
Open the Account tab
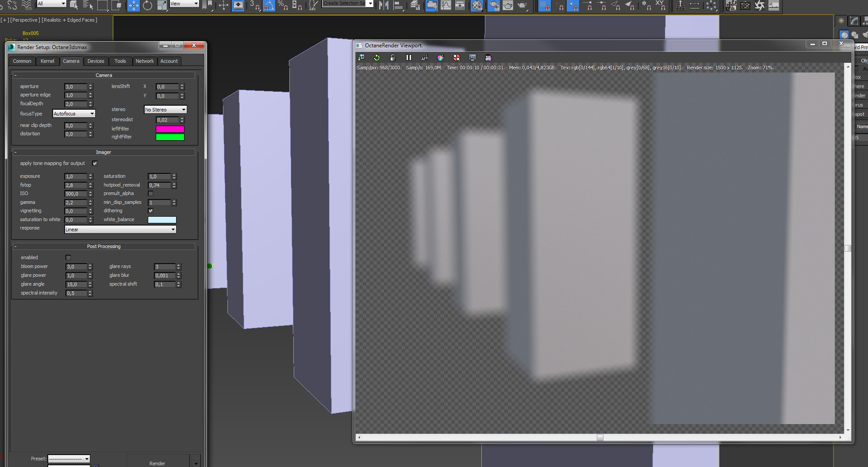click(x=169, y=61)
